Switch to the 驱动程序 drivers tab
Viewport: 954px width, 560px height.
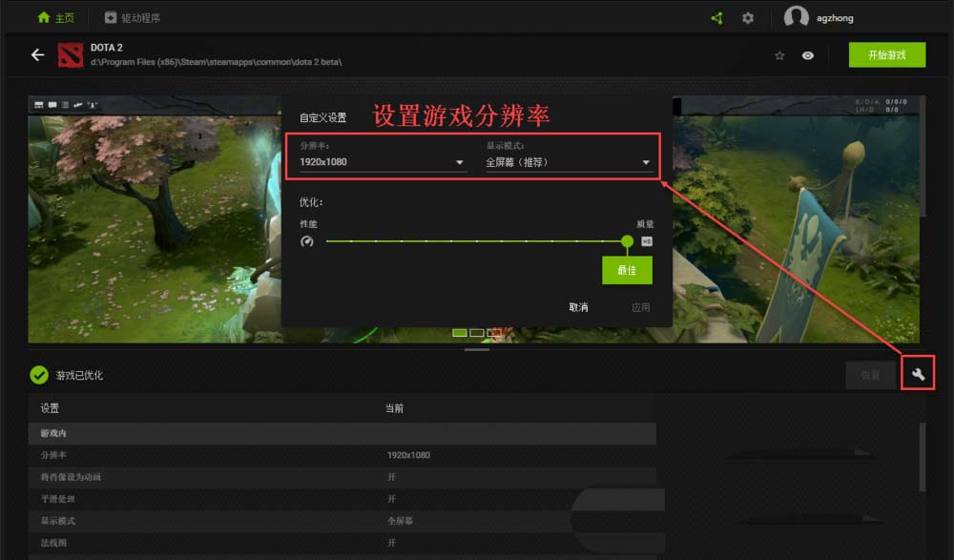point(135,18)
